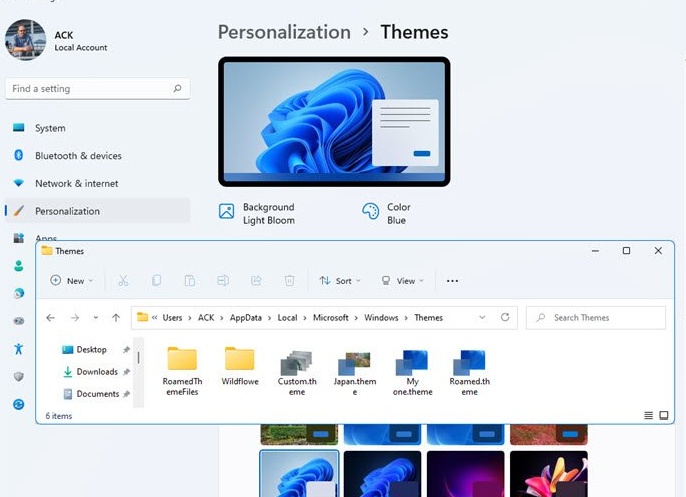Select the purple Glow theme thumbnail
This screenshot has width=686, height=497.
[466, 474]
